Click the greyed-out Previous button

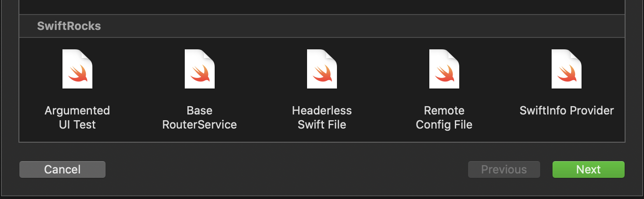click(x=504, y=170)
